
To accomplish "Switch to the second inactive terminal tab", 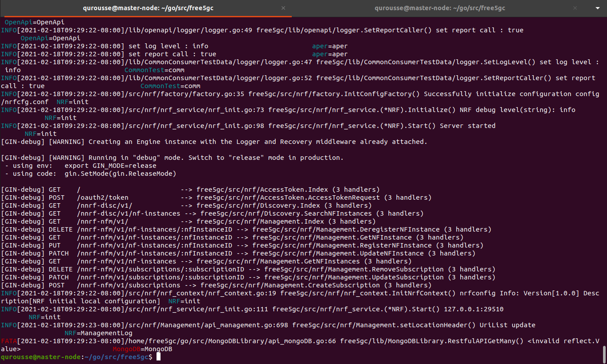I will (440, 8).
